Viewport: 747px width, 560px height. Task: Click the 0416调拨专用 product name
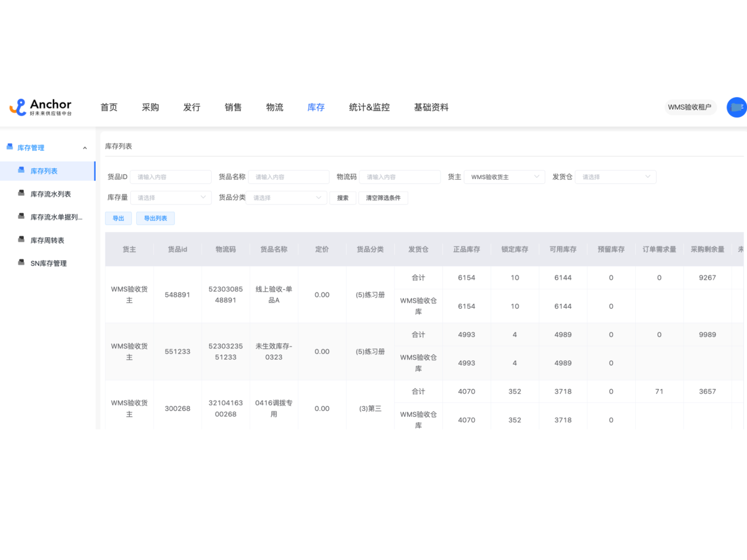coord(274,408)
